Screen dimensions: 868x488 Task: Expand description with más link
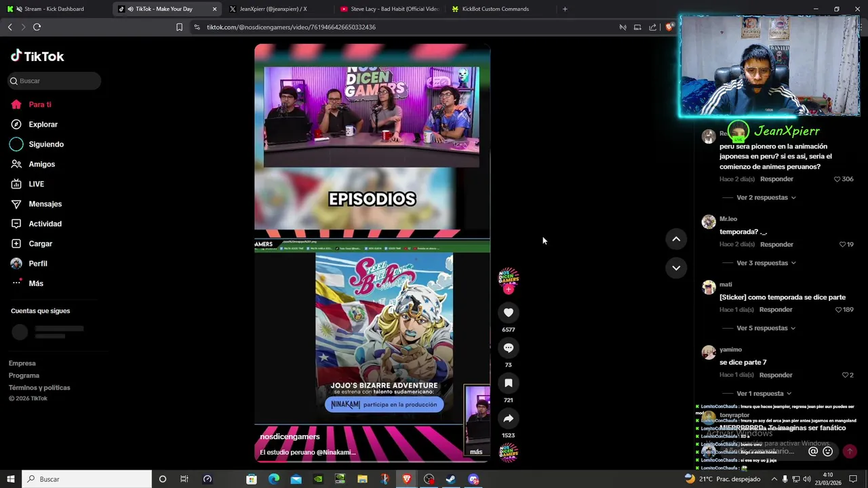click(476, 452)
